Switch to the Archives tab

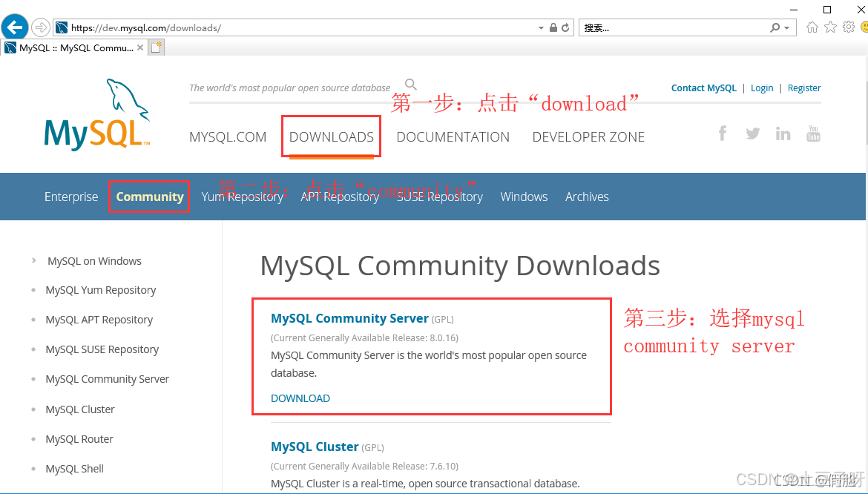(587, 197)
